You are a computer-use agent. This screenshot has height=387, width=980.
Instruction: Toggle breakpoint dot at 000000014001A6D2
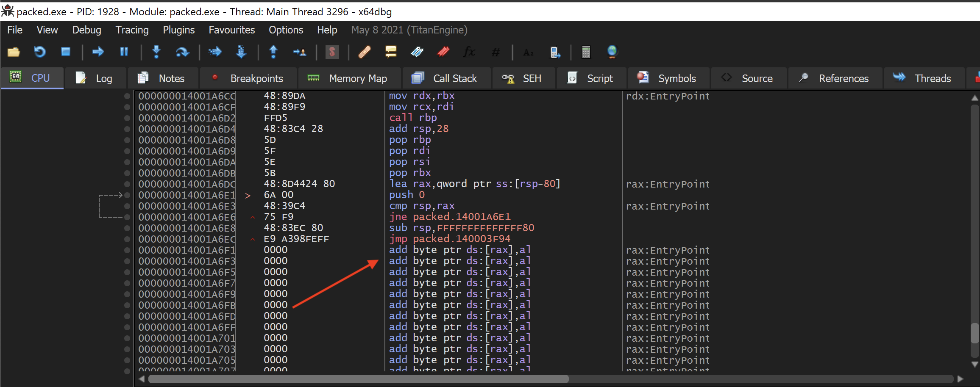(x=127, y=118)
